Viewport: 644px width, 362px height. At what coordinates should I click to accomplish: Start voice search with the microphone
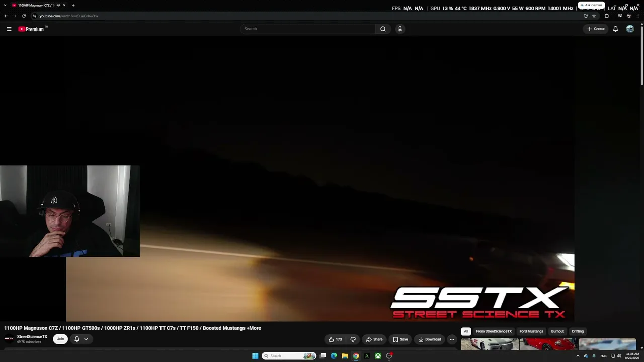[400, 29]
